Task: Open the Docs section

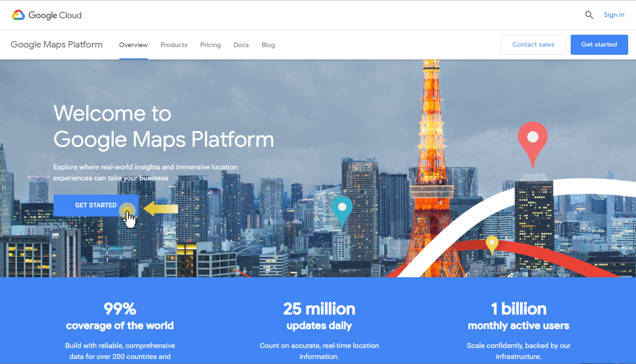Action: (241, 44)
